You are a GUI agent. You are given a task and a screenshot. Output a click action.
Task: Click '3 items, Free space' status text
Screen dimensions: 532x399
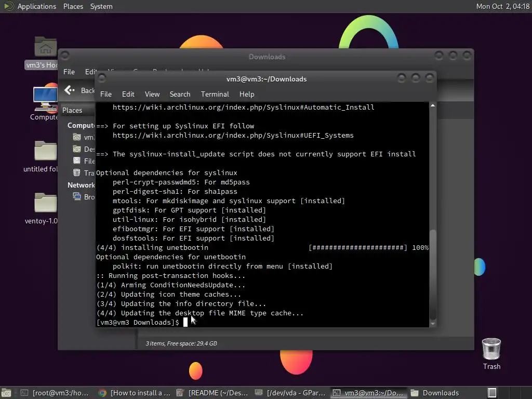pos(181,343)
